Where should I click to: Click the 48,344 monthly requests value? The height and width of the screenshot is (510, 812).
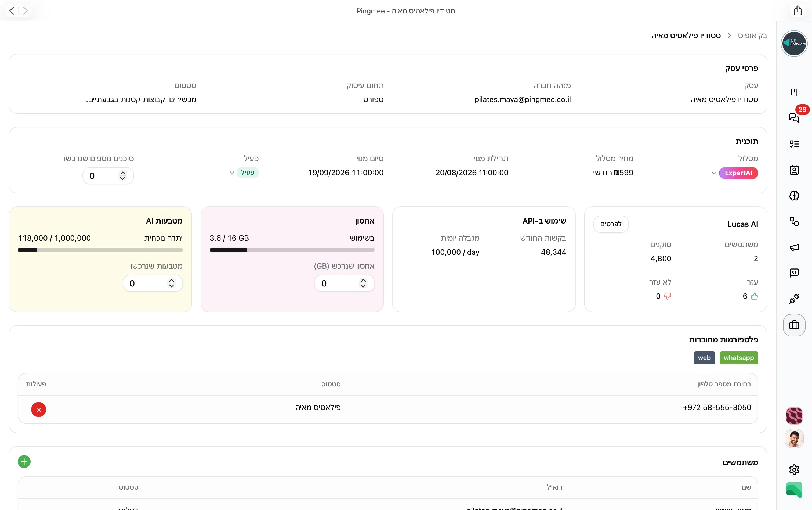click(x=553, y=252)
